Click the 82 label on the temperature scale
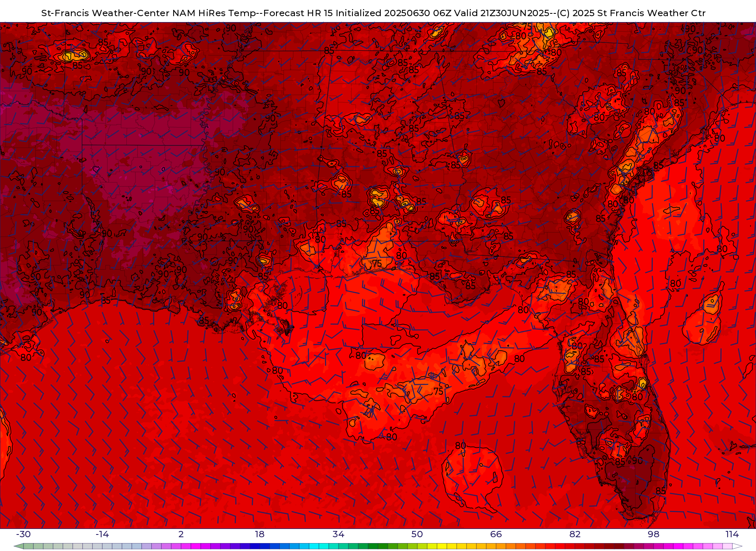The image size is (756, 551). point(575,534)
